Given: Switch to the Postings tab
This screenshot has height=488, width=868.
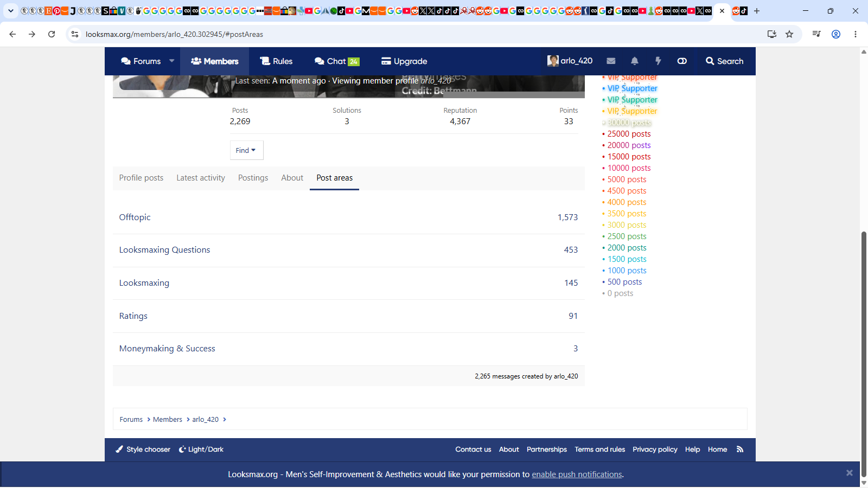Looking at the screenshot, I should click(x=253, y=178).
